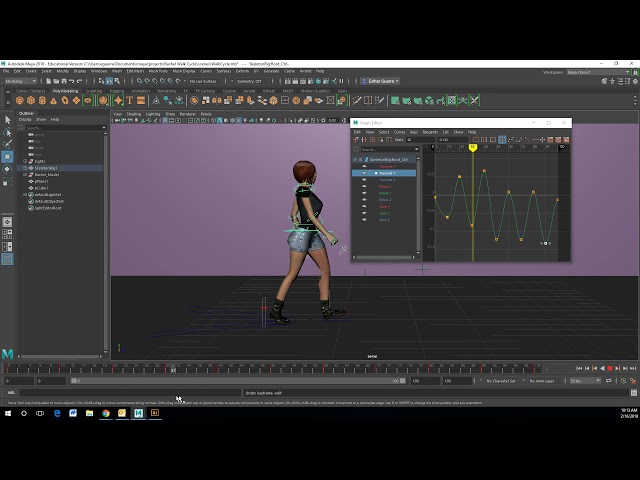Screen dimensions: 640x480
Task: Open the Modeling menu set dropdown
Action: (x=20, y=81)
